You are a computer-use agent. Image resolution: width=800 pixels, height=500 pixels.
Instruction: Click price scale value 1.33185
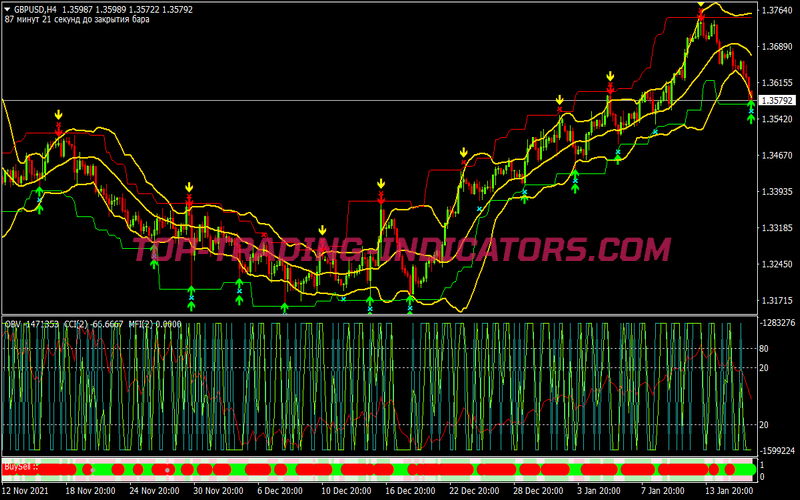tap(777, 228)
